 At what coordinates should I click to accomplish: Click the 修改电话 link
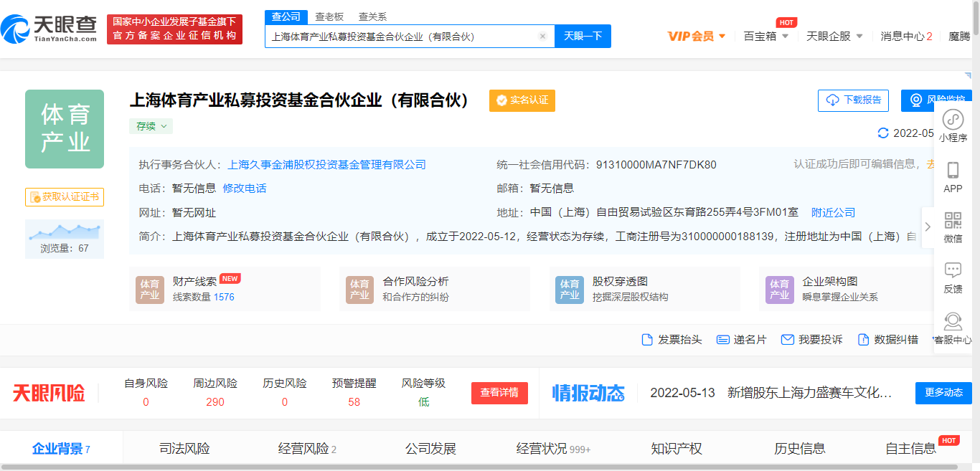click(x=245, y=189)
